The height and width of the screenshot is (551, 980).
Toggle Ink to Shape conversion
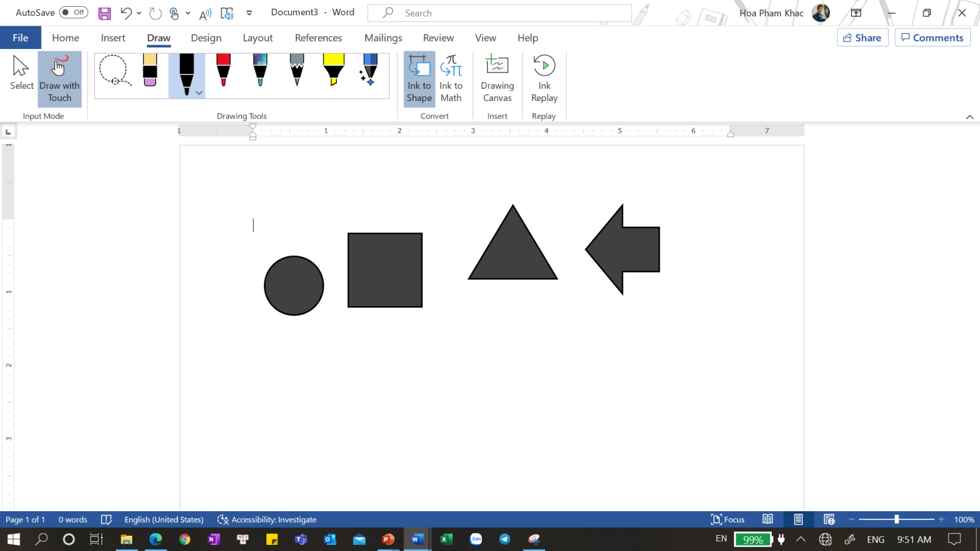[x=419, y=79]
